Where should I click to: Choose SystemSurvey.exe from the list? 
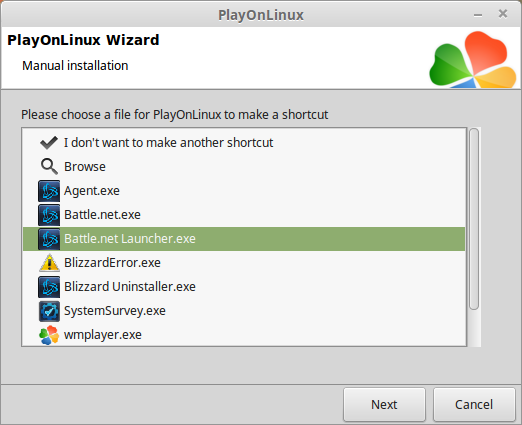point(115,311)
